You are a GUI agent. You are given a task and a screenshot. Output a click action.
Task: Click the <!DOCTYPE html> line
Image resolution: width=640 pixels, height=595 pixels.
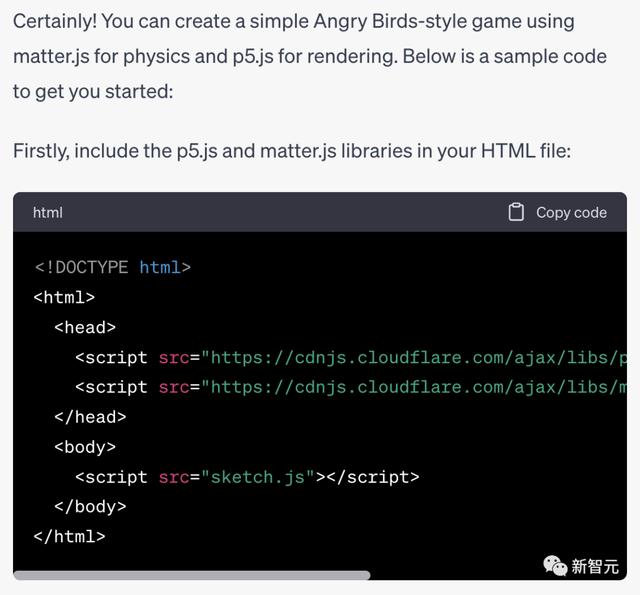pyautogui.click(x=112, y=267)
